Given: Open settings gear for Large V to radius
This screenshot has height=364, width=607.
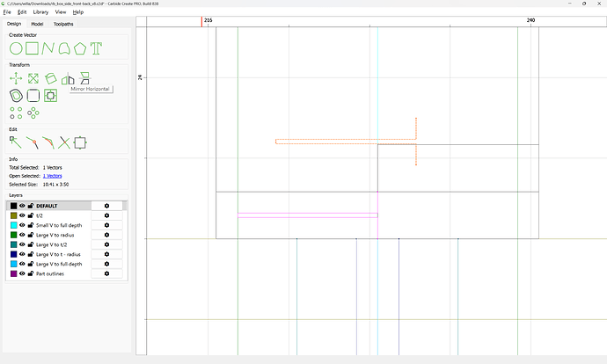Looking at the screenshot, I should click(x=106, y=235).
